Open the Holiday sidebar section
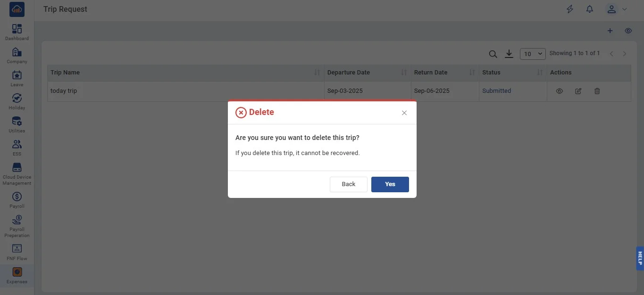Screen dimensions: 644x295 click(x=17, y=101)
